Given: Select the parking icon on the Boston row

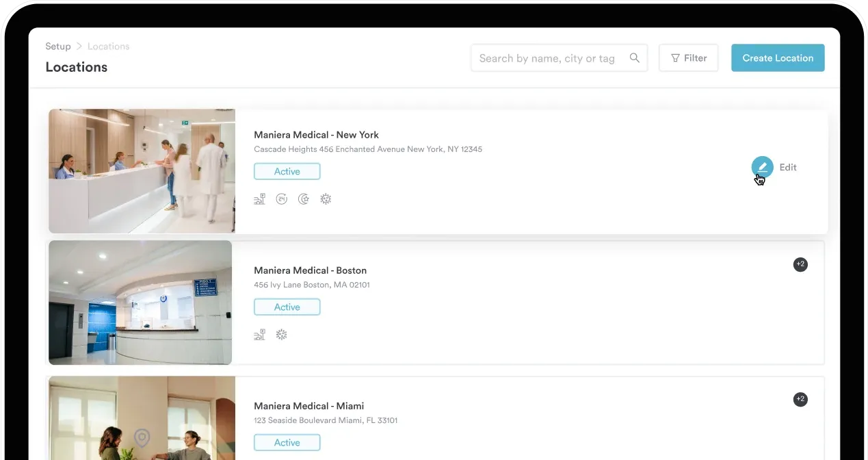Looking at the screenshot, I should coord(260,334).
